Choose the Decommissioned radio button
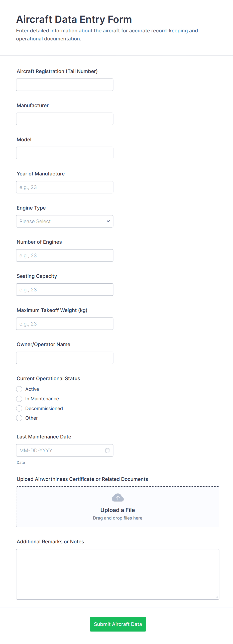The width and height of the screenshot is (233, 644). (x=19, y=408)
